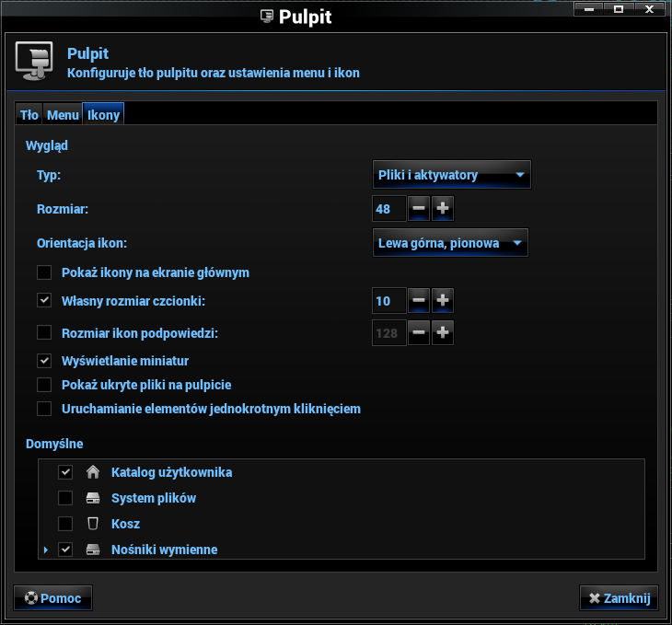
Task: Open the Typ dropdown Pliki i aktywatory
Action: pos(452,175)
